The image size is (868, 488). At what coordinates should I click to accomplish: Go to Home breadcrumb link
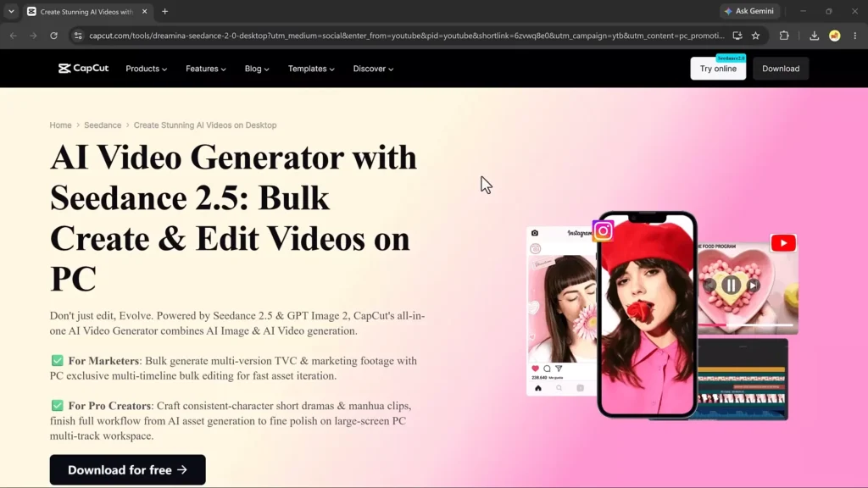click(60, 125)
